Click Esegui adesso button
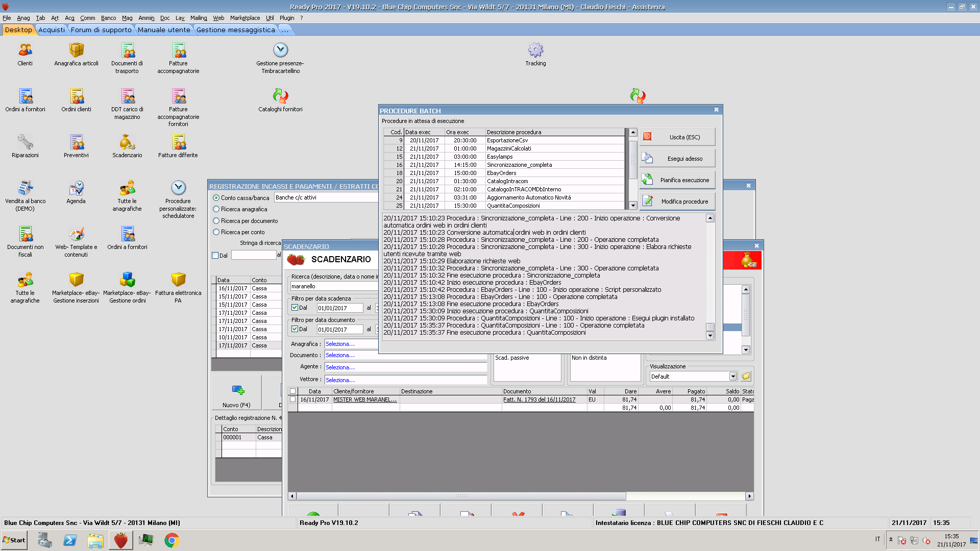Viewport: 980px width, 551px height. point(677,158)
